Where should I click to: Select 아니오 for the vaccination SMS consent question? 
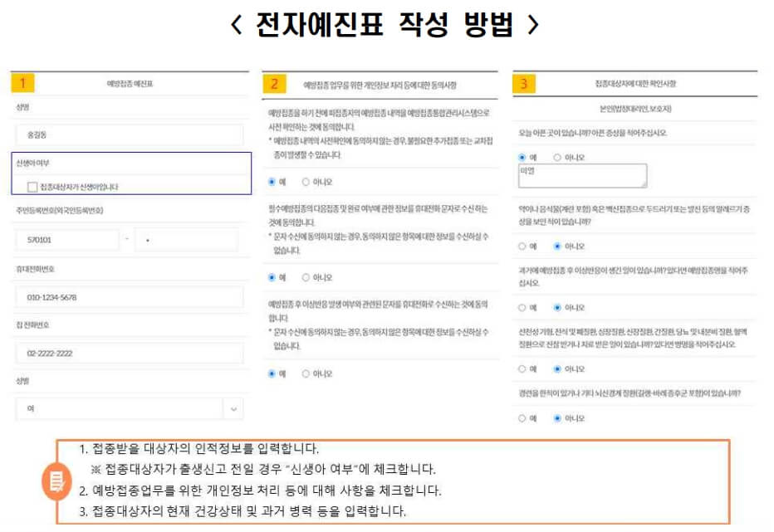click(306, 277)
